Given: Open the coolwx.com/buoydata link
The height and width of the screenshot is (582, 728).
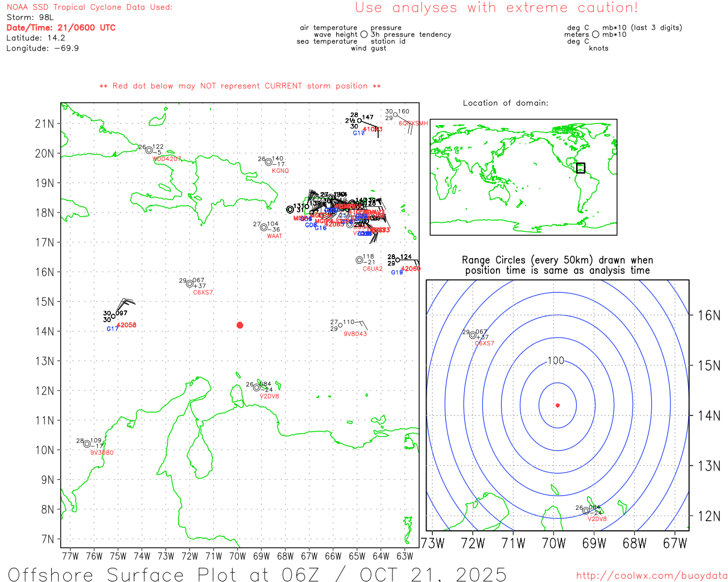Looking at the screenshot, I should [x=652, y=575].
